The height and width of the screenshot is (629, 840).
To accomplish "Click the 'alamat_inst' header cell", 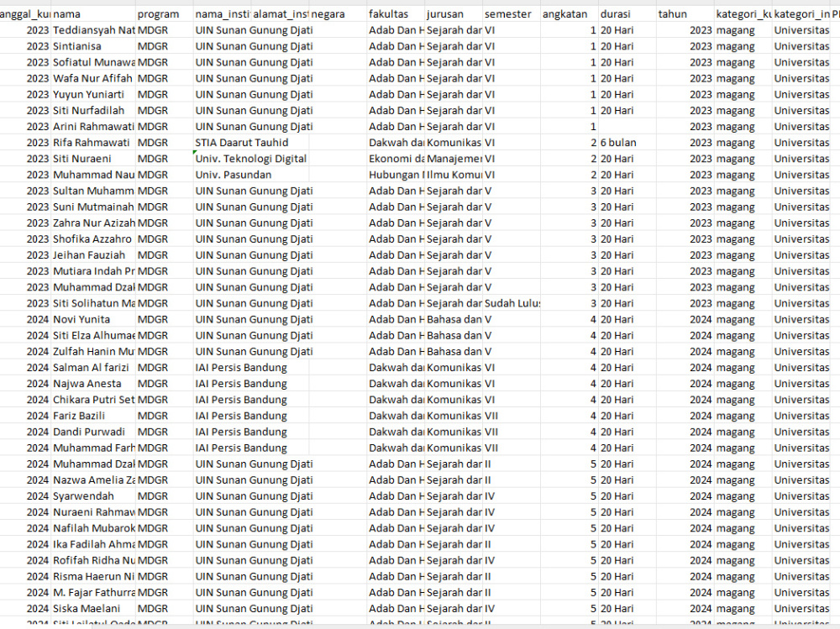I will point(281,14).
